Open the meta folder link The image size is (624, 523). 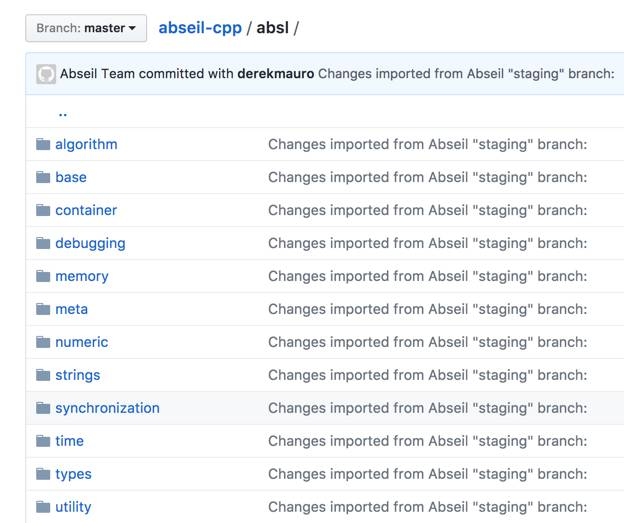[71, 309]
